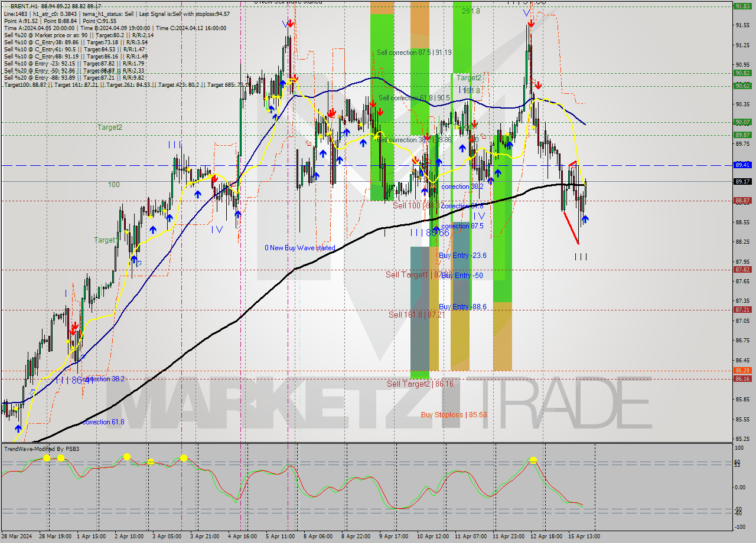The image size is (756, 543).
Task: Click the '15 Apr 13:00' time label
Action: pyautogui.click(x=584, y=536)
